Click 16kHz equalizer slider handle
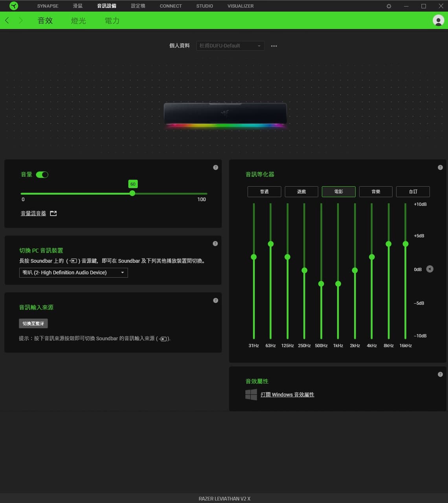 coord(406,244)
